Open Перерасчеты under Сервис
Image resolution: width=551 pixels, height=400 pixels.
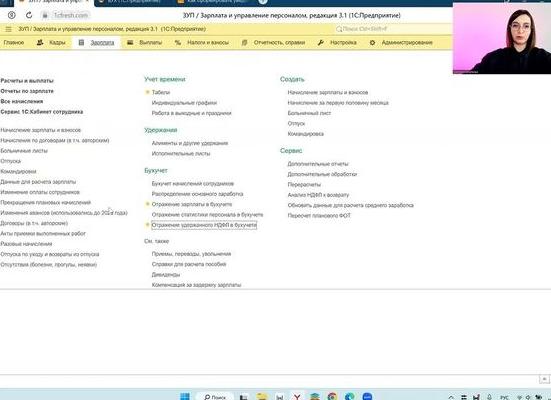(304, 185)
